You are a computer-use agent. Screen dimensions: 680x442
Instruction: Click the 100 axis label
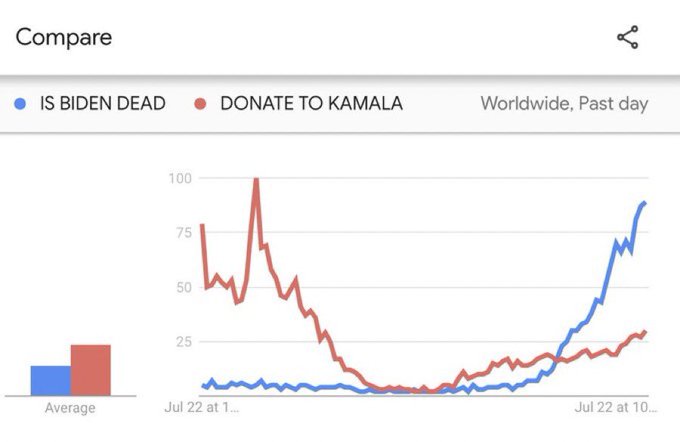tap(181, 178)
